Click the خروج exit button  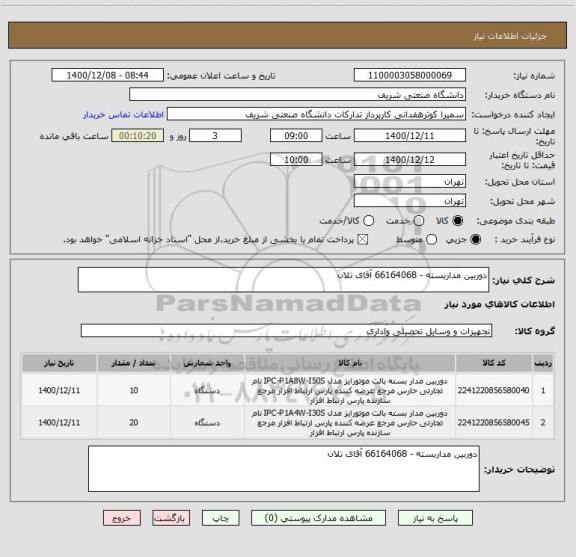click(122, 518)
